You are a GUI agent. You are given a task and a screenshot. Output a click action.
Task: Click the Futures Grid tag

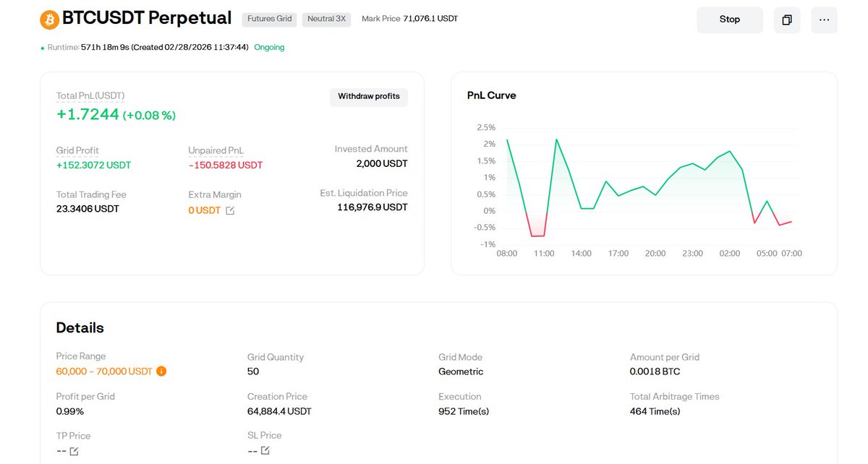(270, 19)
